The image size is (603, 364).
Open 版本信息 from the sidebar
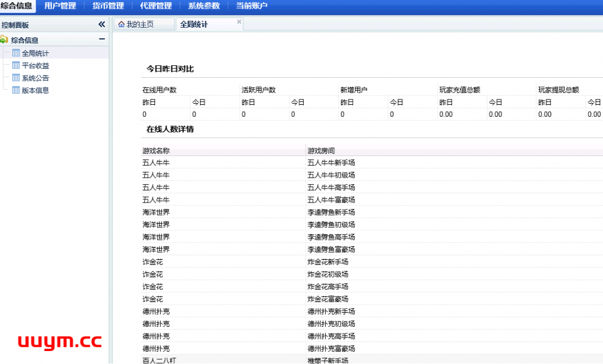[35, 90]
